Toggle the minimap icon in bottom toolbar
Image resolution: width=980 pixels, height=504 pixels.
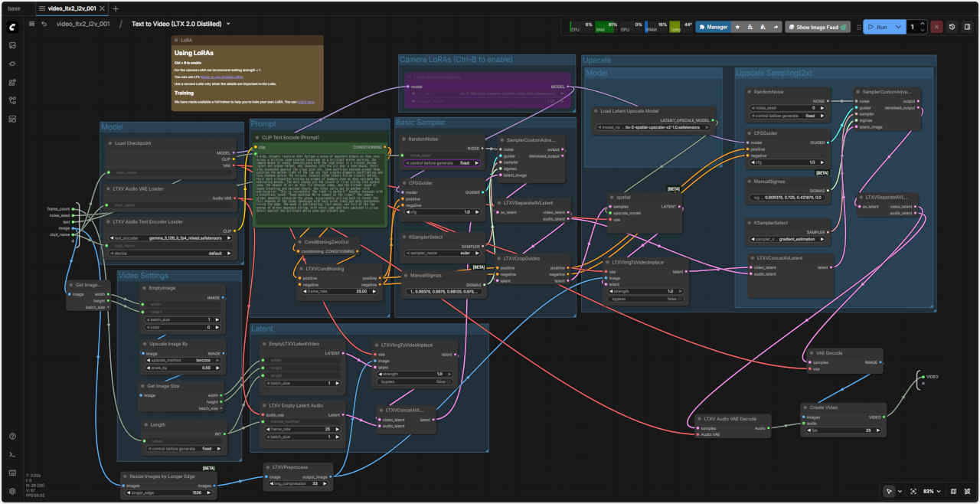[953, 491]
